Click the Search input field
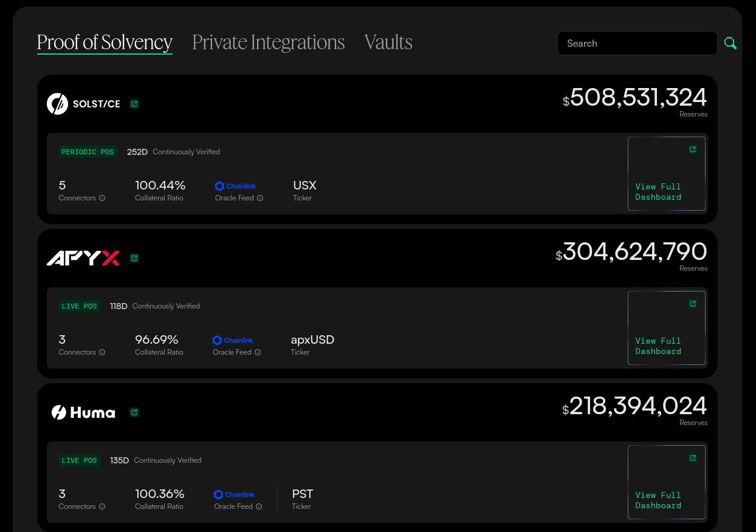The height and width of the screenshot is (532, 756). pyautogui.click(x=637, y=43)
